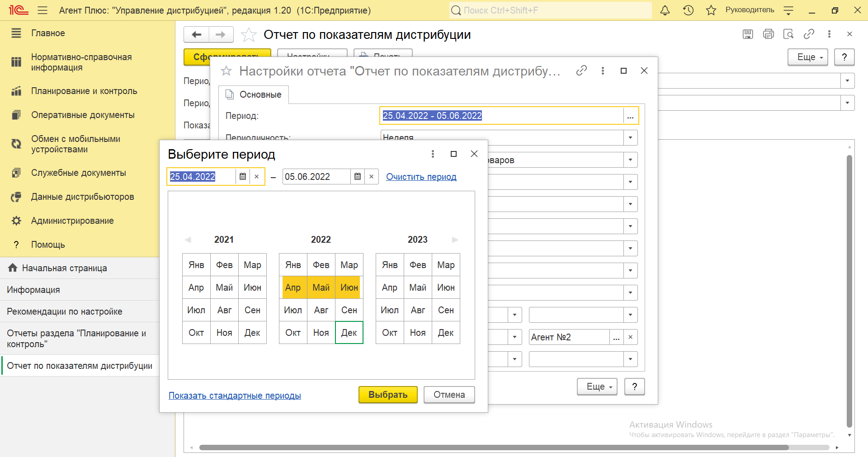The width and height of the screenshot is (868, 457).
Task: Open favorites star in title bar
Action: [x=711, y=10]
